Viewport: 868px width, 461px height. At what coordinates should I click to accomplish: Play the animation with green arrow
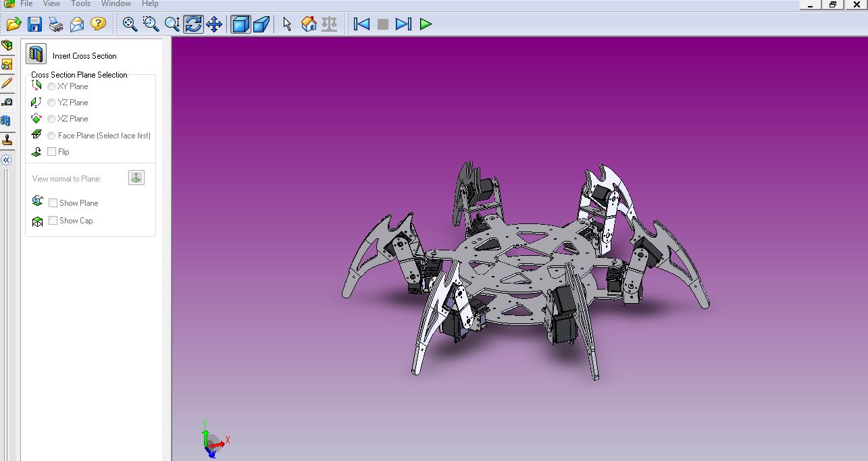[x=426, y=24]
